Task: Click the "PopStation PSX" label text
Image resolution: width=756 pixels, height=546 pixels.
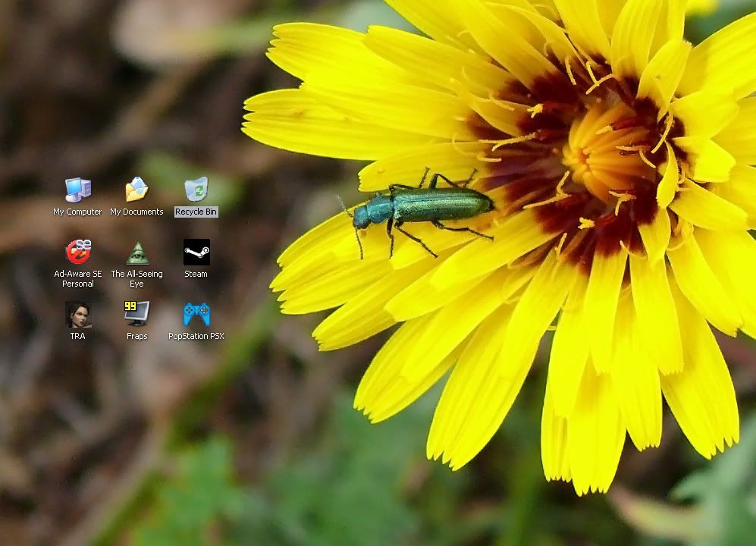Action: click(196, 336)
